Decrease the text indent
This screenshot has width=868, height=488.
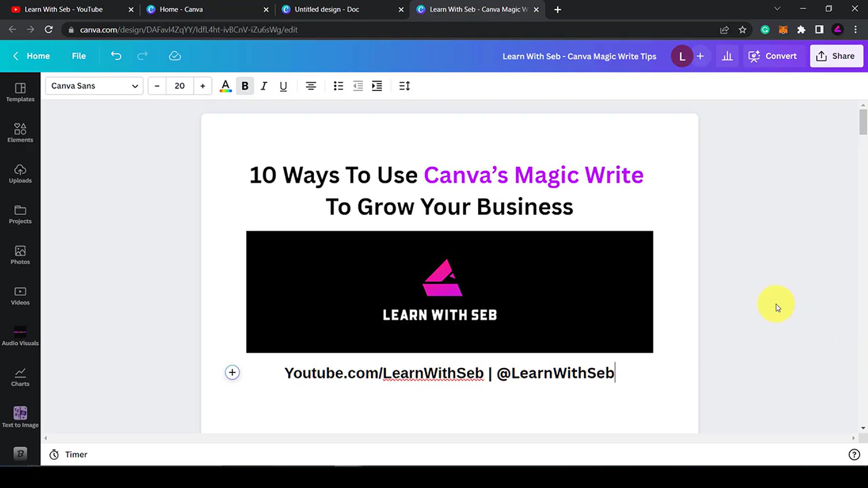358,86
